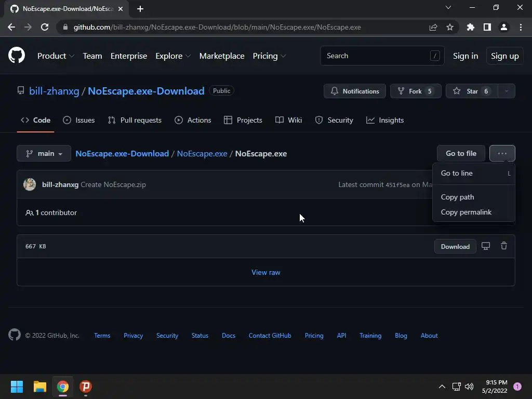Expand the Explore menu
Image resolution: width=532 pixels, height=399 pixels.
173,56
